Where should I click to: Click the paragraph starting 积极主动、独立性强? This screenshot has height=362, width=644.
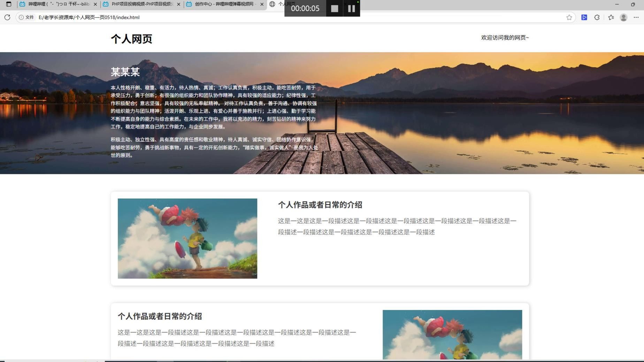point(214,147)
